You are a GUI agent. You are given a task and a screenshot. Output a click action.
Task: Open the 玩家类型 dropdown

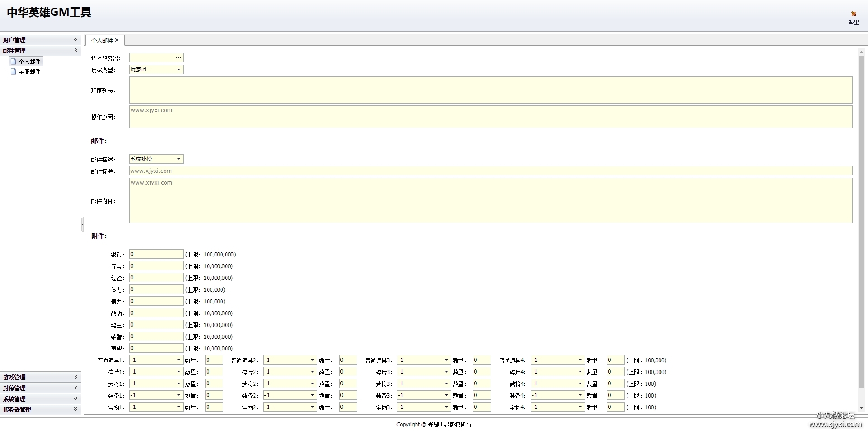[x=179, y=70]
